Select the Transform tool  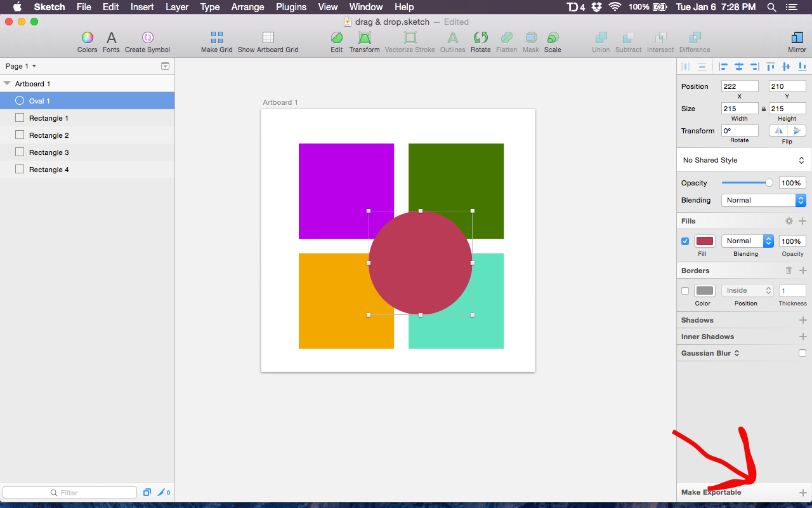[364, 38]
